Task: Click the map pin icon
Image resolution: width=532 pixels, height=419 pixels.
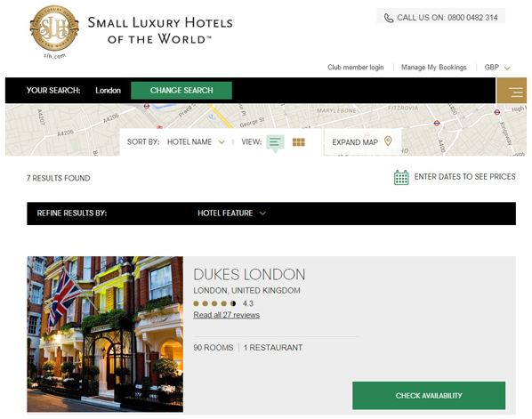Action: pyautogui.click(x=388, y=141)
